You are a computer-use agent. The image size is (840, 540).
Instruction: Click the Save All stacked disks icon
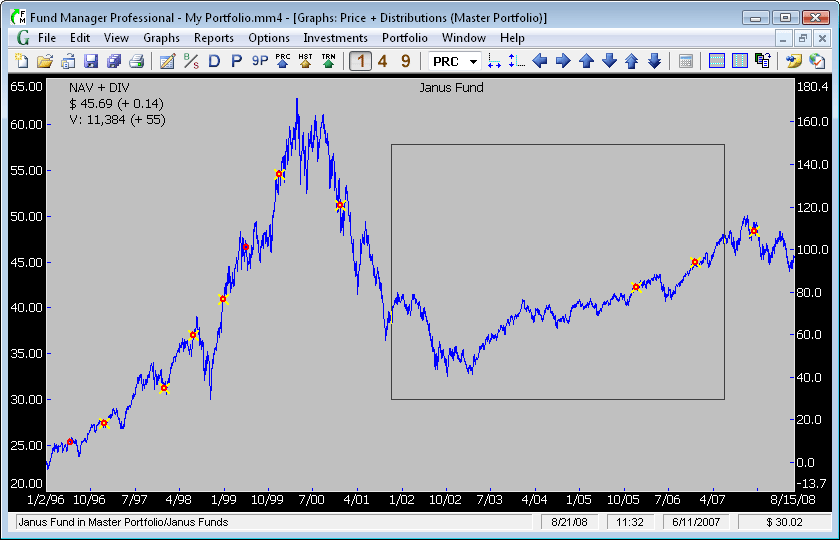click(x=114, y=61)
